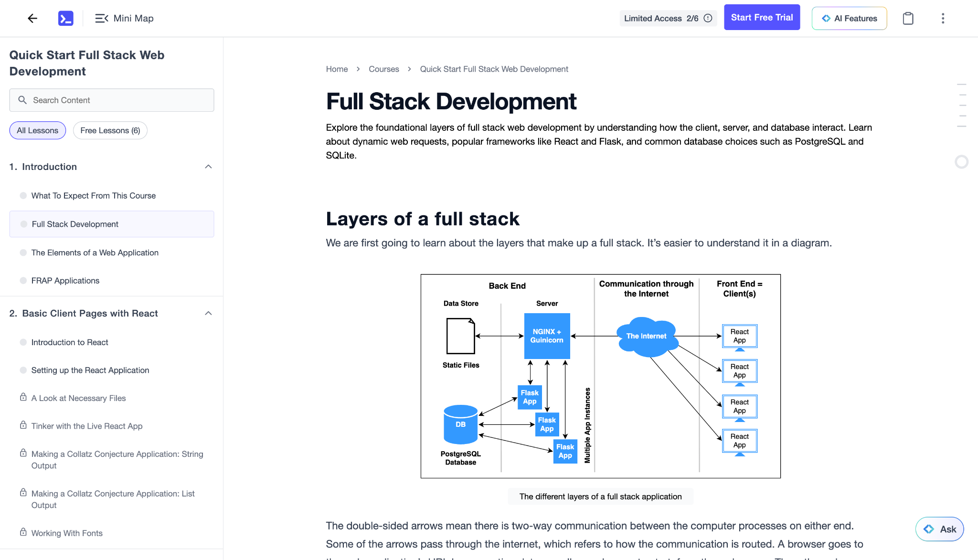The image size is (978, 560).
Task: Collapse the Mini Map sidebar icon
Action: click(101, 18)
